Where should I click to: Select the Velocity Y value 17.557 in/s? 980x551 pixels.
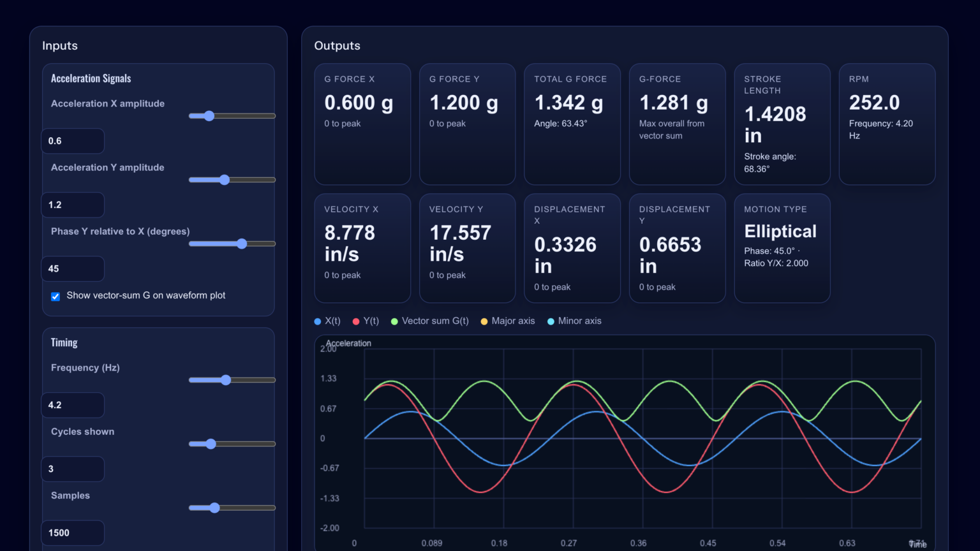(460, 244)
